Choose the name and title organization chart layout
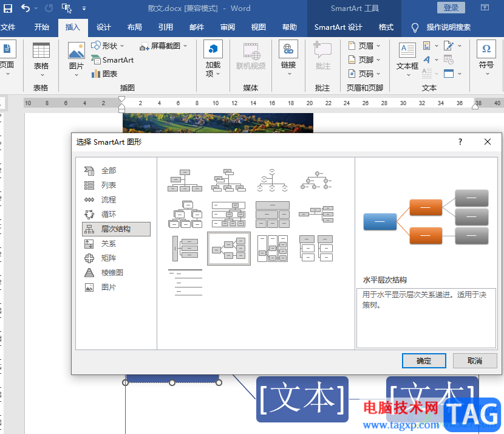The width and height of the screenshot is (504, 434). [228, 181]
